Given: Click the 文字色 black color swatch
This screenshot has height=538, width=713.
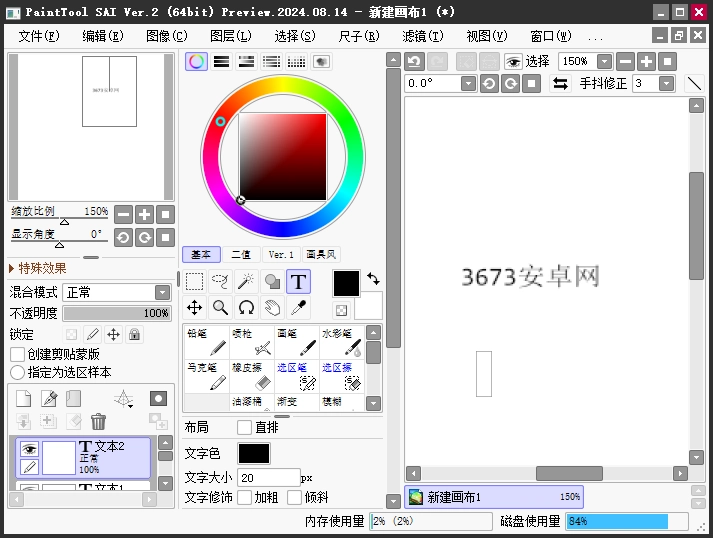Looking at the screenshot, I should click(x=254, y=453).
